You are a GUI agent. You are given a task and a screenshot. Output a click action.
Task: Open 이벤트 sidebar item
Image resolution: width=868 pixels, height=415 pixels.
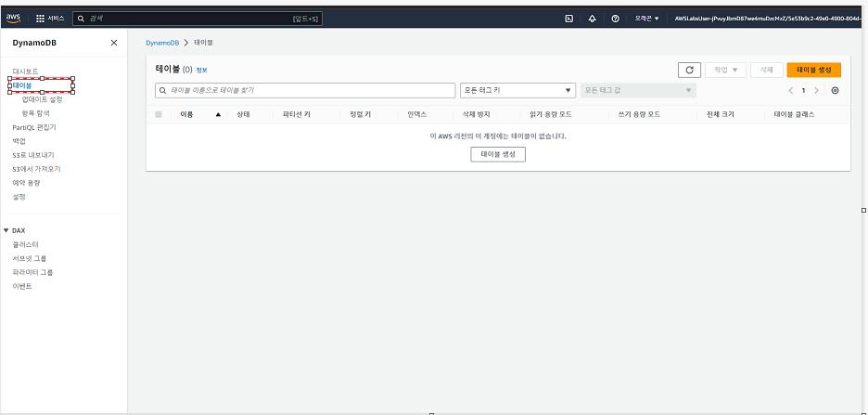point(22,287)
